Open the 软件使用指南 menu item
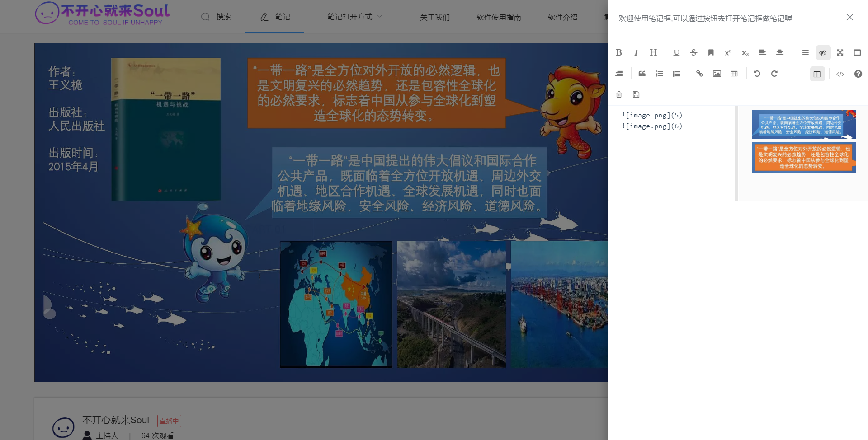Viewport: 868px width, 440px height. (x=499, y=17)
